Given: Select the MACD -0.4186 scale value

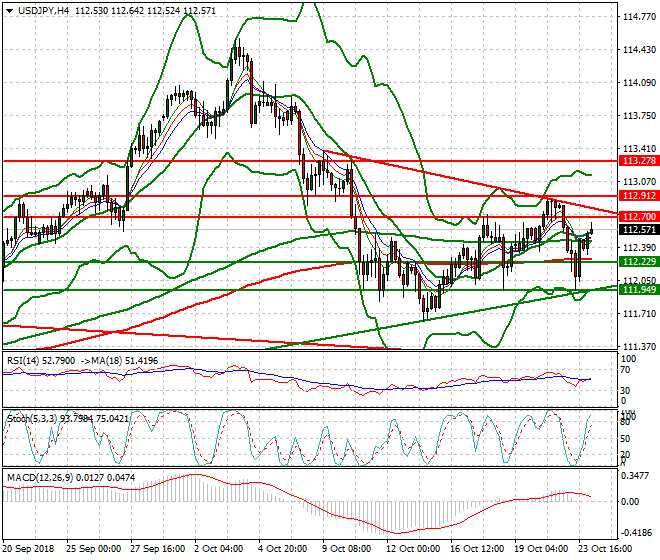Looking at the screenshot, I should [636, 533].
